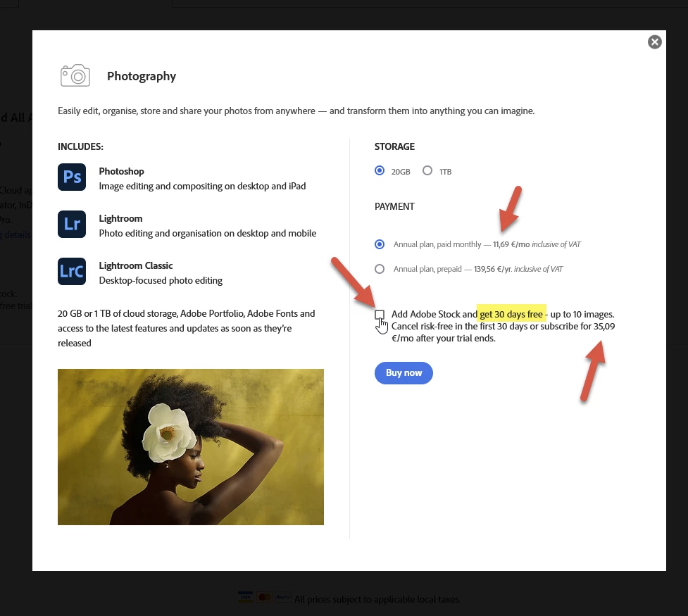Click the Photography heading text

pyautogui.click(x=142, y=76)
